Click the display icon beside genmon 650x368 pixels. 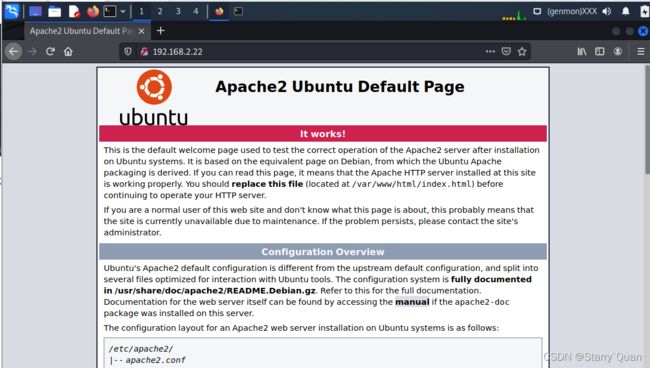[537, 12]
